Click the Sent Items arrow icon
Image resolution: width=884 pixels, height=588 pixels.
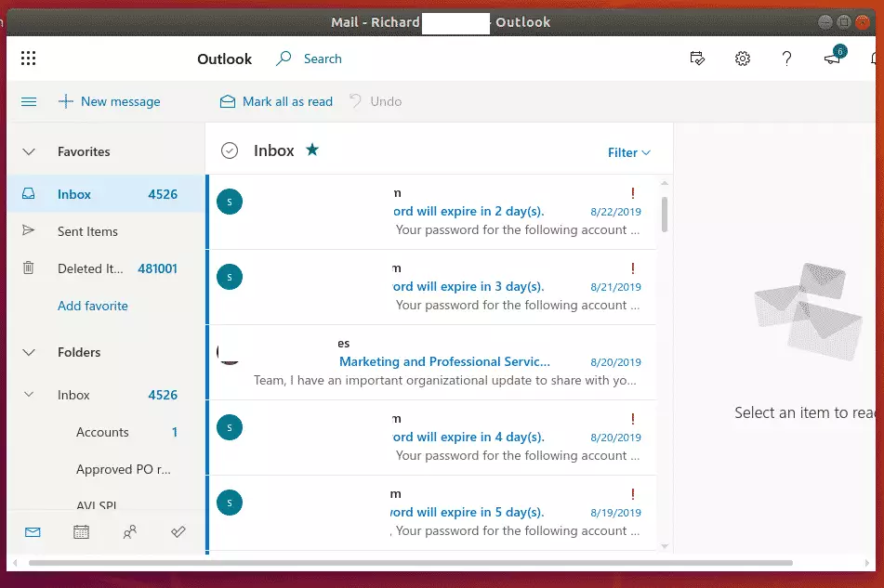pos(28,230)
